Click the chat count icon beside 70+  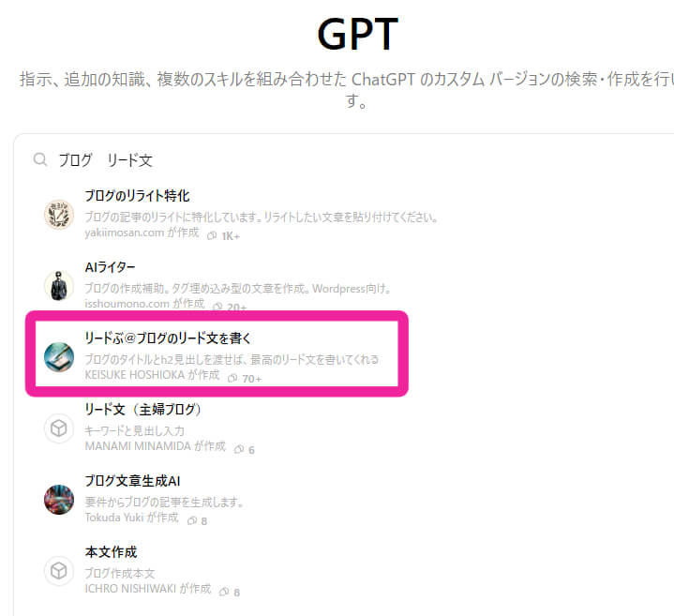232,378
